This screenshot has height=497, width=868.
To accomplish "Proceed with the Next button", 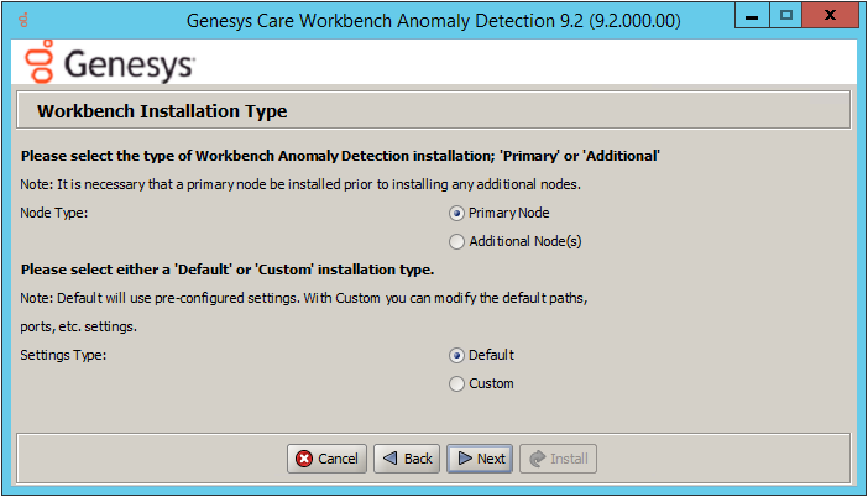I will pos(480,459).
